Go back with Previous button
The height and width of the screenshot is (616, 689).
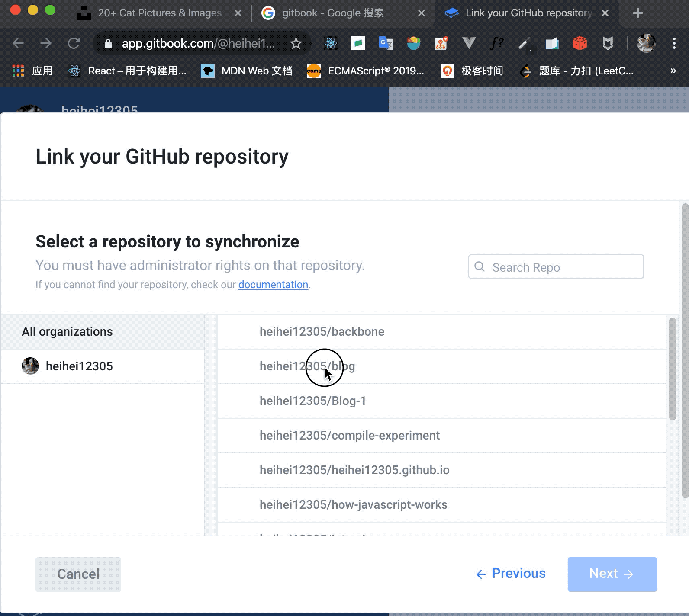coord(511,574)
